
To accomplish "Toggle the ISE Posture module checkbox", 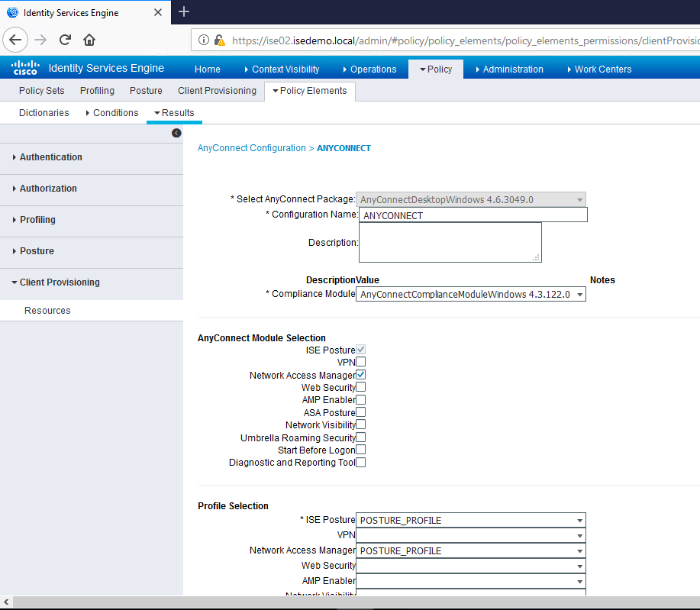I will [361, 350].
